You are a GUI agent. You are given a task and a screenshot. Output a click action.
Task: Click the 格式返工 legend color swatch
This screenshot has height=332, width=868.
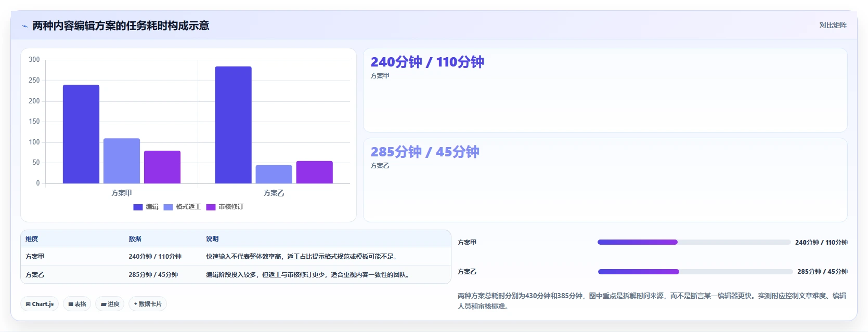click(x=168, y=207)
